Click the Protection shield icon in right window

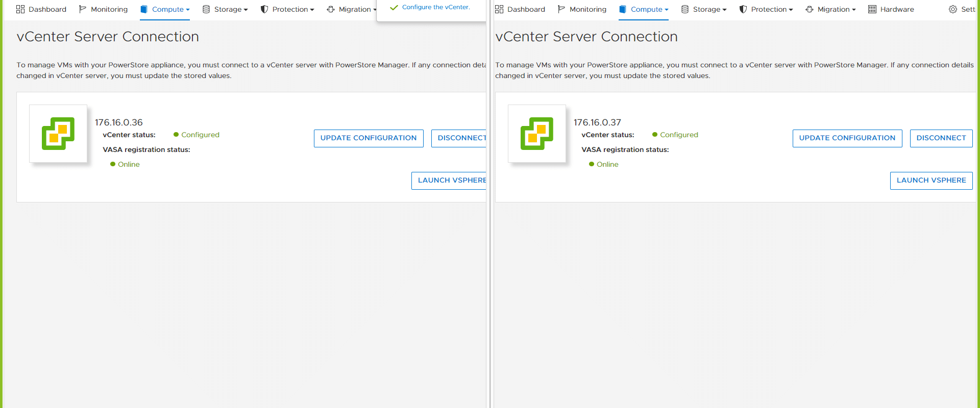point(743,9)
